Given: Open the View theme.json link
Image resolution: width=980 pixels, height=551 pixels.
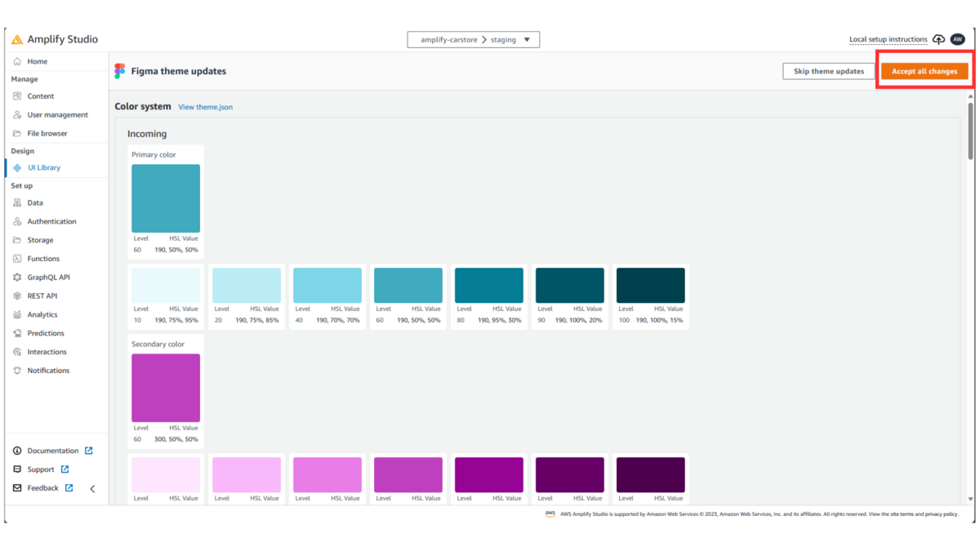Looking at the screenshot, I should 206,107.
